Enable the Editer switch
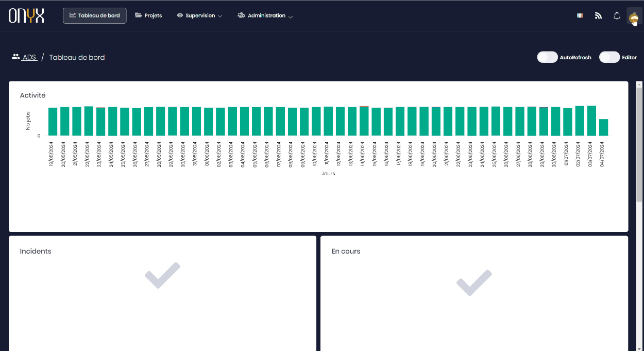 click(609, 57)
